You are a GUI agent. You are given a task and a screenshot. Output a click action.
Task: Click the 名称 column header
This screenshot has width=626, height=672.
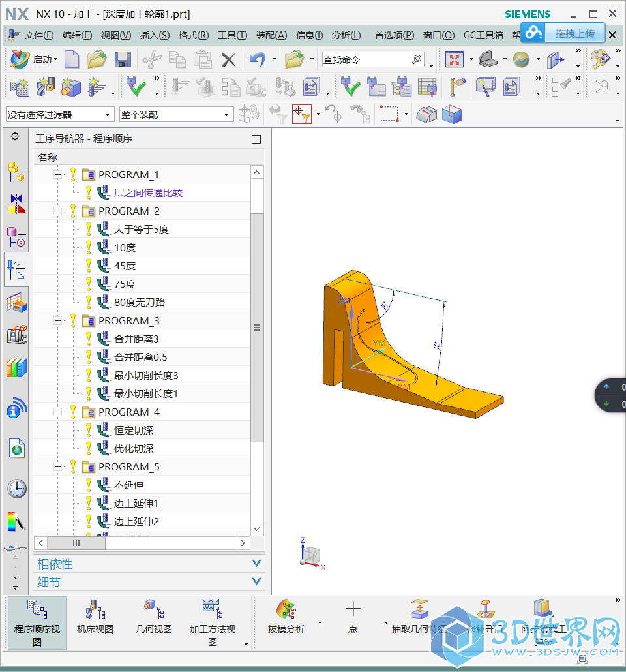pyautogui.click(x=149, y=157)
